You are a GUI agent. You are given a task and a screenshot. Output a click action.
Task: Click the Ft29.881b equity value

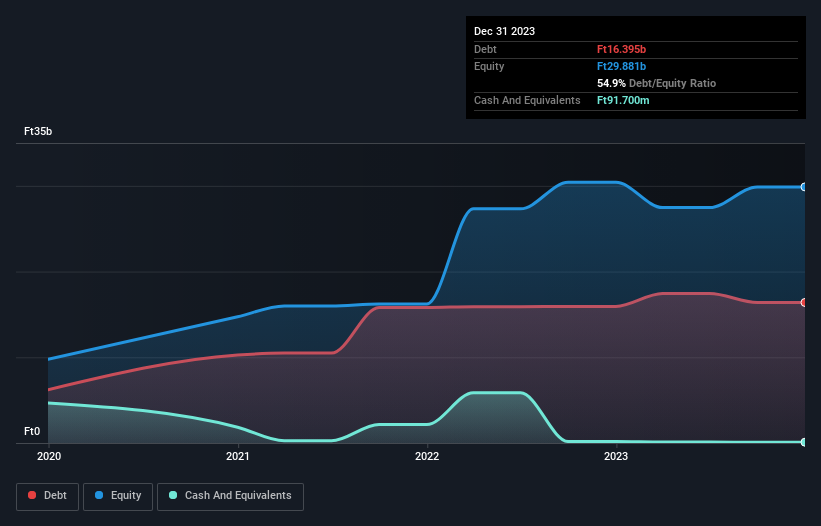point(621,66)
